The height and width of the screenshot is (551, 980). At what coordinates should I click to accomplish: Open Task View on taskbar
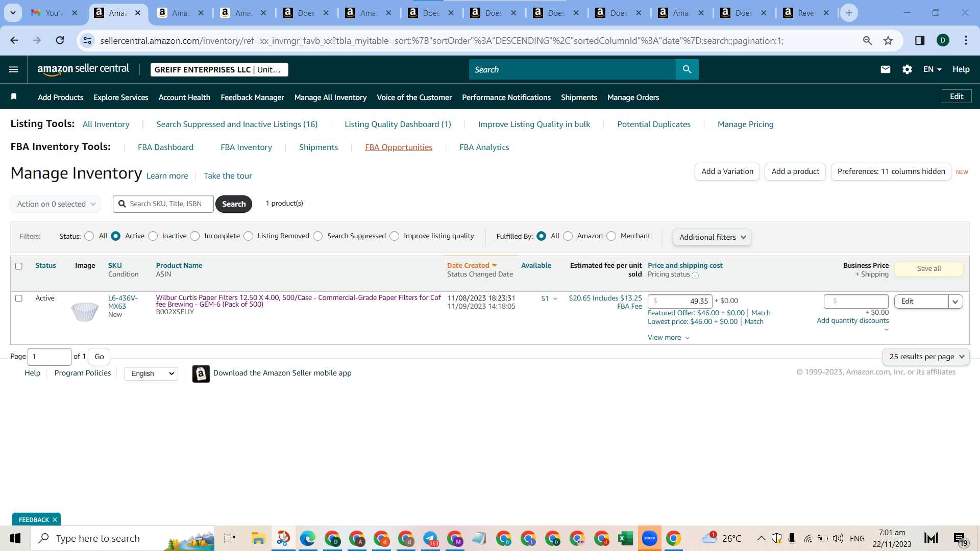pos(230,538)
